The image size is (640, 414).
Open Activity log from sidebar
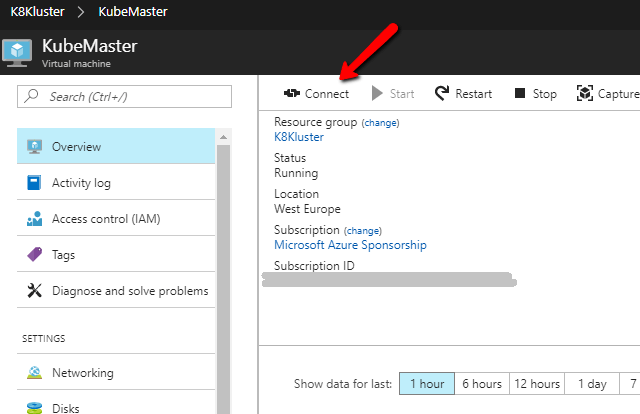tap(81, 183)
